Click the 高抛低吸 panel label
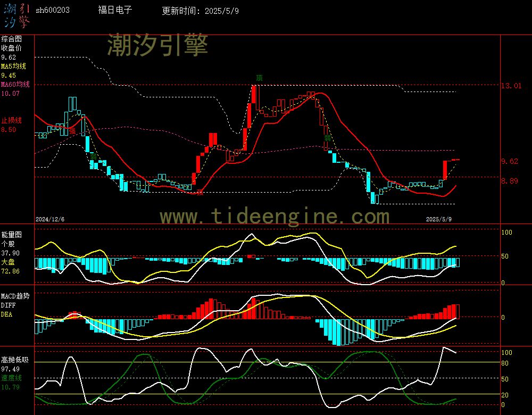 pyautogui.click(x=14, y=360)
